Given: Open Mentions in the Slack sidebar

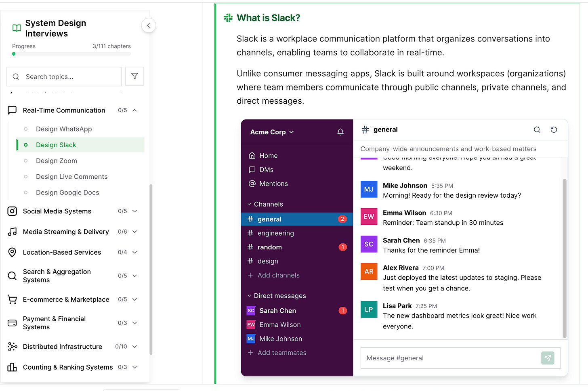Looking at the screenshot, I should [x=269, y=184].
